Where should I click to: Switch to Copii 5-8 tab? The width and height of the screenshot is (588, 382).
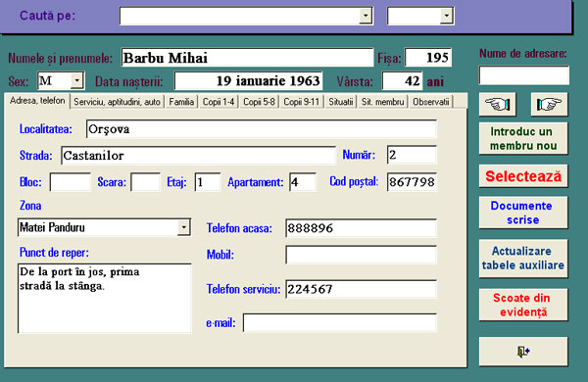pos(259,102)
